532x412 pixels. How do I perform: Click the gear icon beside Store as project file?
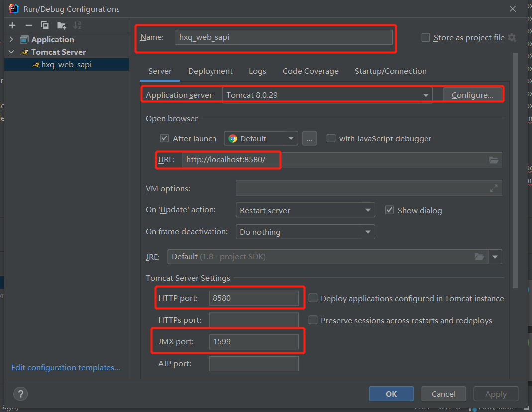click(512, 38)
